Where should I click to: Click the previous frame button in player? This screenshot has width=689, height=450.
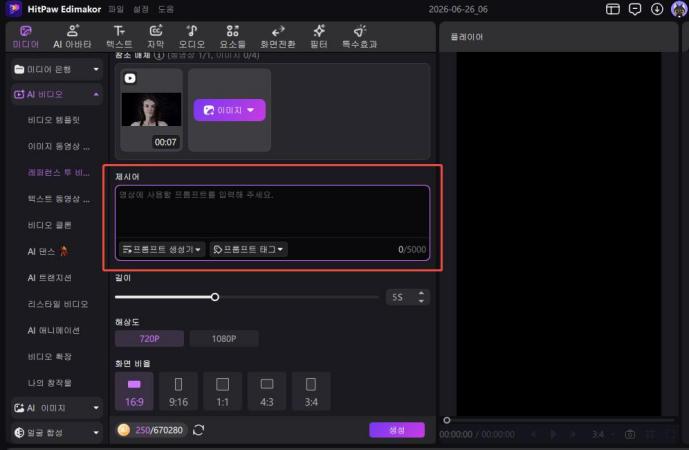533,434
